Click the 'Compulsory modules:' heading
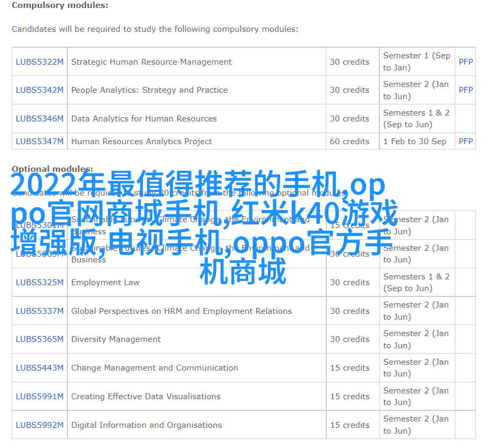This screenshot has width=486, height=448. pyautogui.click(x=60, y=6)
